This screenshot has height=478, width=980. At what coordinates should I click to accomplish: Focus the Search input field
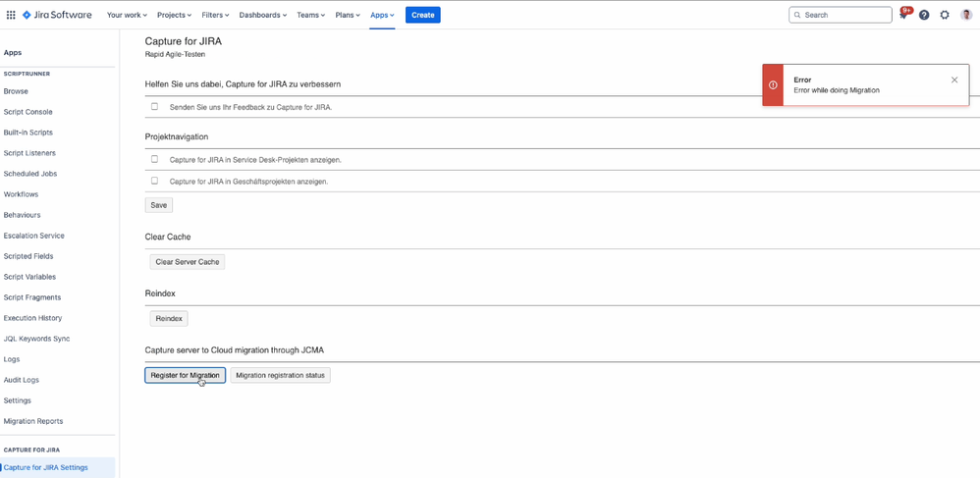[x=840, y=15]
